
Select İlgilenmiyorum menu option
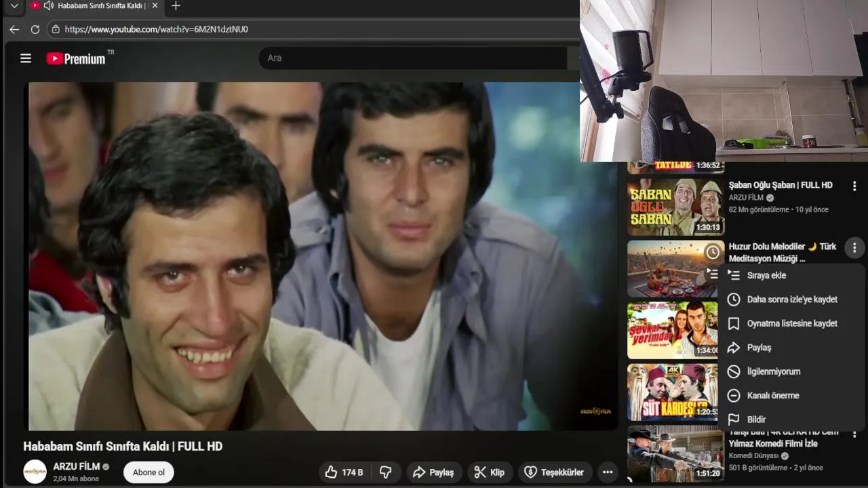tap(791, 372)
